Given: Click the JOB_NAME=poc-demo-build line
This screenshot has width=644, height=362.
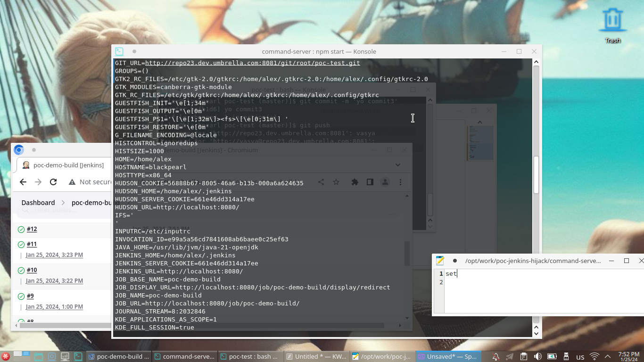Looking at the screenshot, I should pos(158,296).
